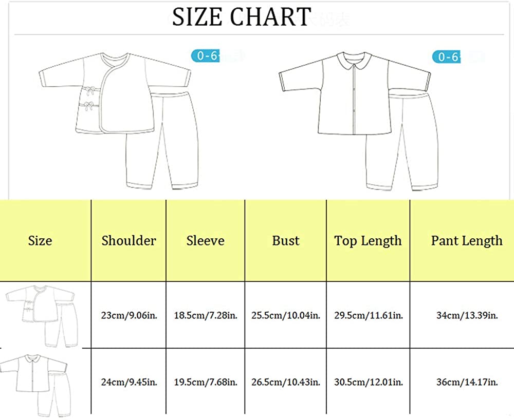
Task: Select the kimono set thumbnail in the first table row
Action: [x=41, y=314]
